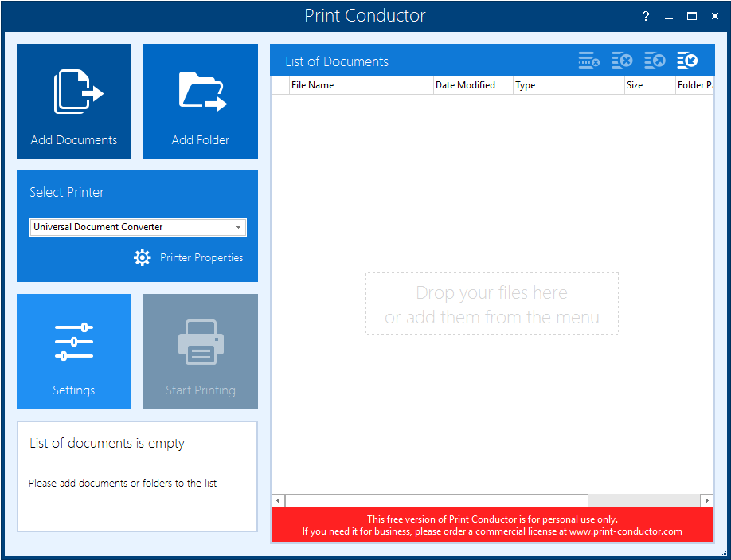Screen dimensions: 731x560
Task: Click the drop your files here area
Action: point(492,303)
